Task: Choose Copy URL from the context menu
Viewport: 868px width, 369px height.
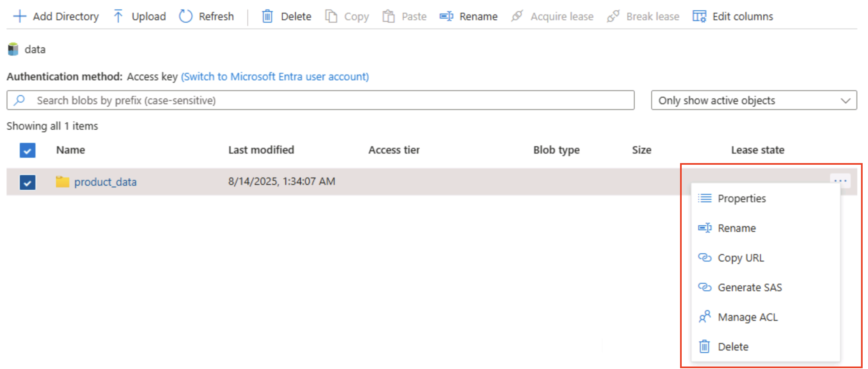Action: pos(741,258)
